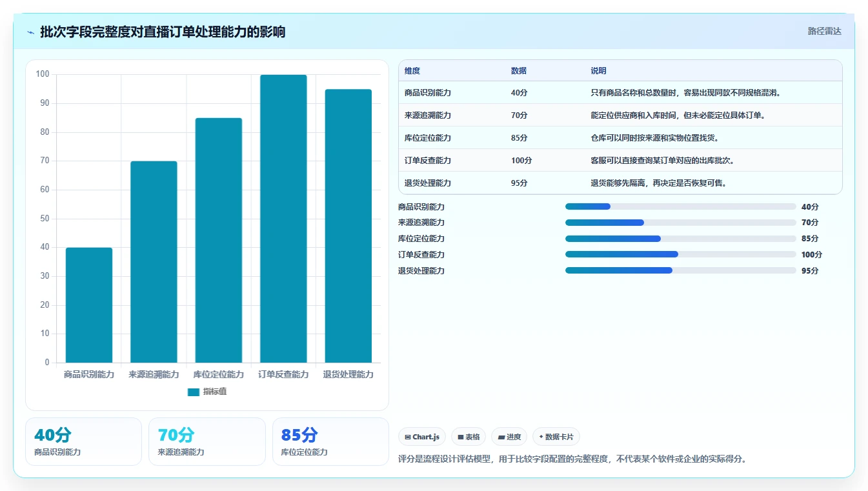Select the 订单反查能力 bar in the chart
This screenshot has width=868, height=491.
click(283, 219)
